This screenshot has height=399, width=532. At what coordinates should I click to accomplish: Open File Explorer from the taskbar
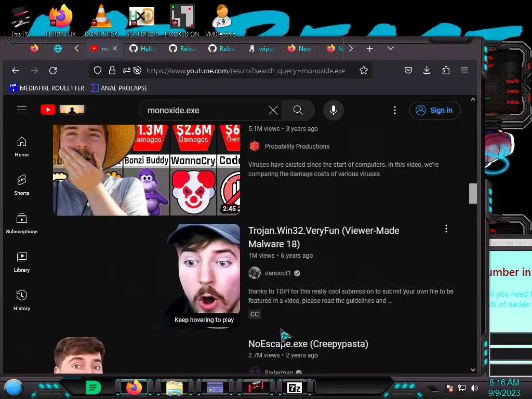click(175, 388)
